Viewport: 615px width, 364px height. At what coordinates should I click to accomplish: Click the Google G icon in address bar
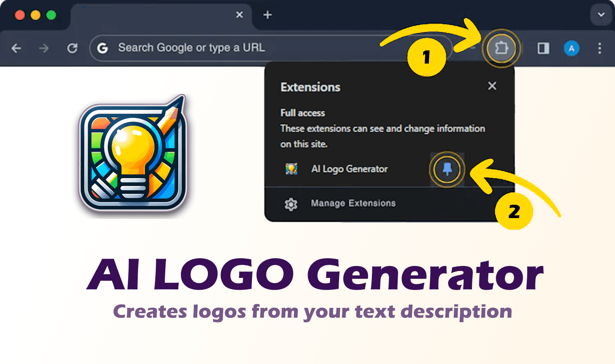tap(102, 48)
